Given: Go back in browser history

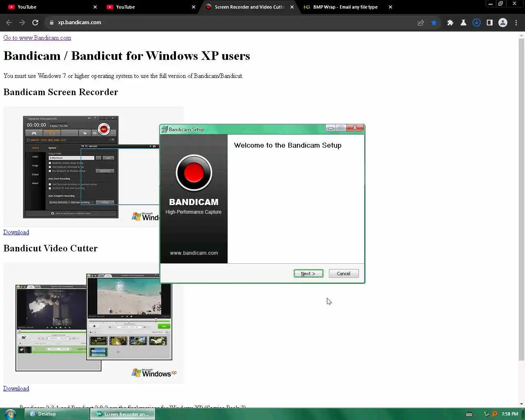Looking at the screenshot, I should tap(9, 23).
